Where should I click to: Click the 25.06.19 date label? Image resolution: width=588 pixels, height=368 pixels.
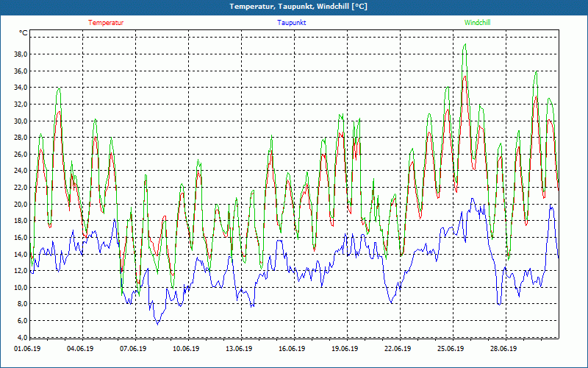pyautogui.click(x=451, y=348)
